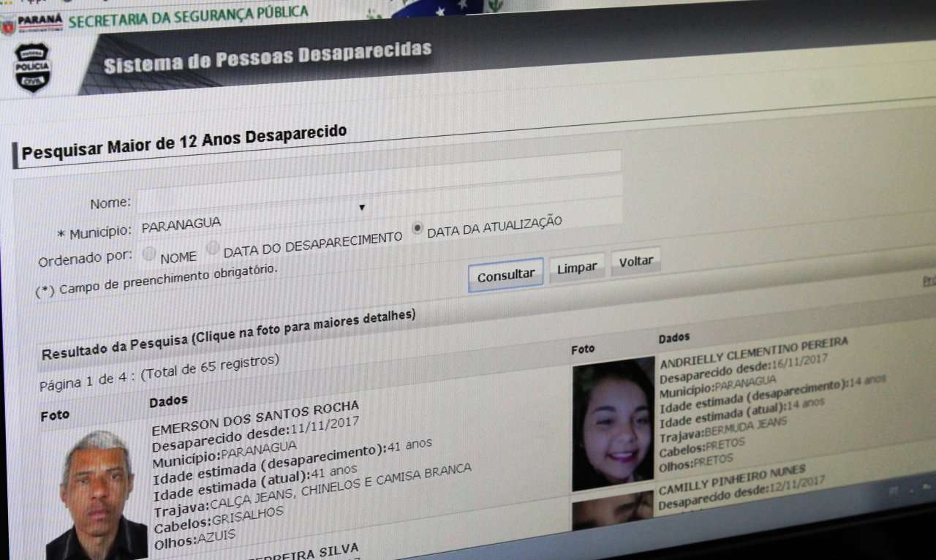The image size is (936, 560).
Task: Click the Voltar button
Action: (636, 261)
